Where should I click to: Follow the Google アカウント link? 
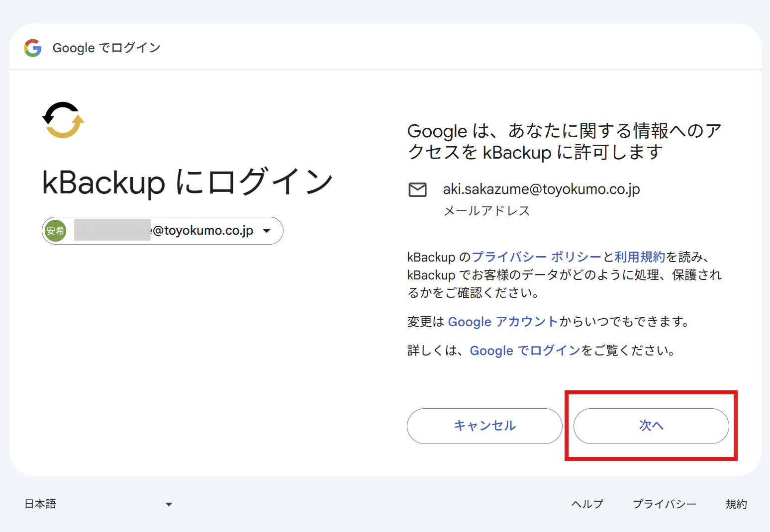pyautogui.click(x=502, y=322)
